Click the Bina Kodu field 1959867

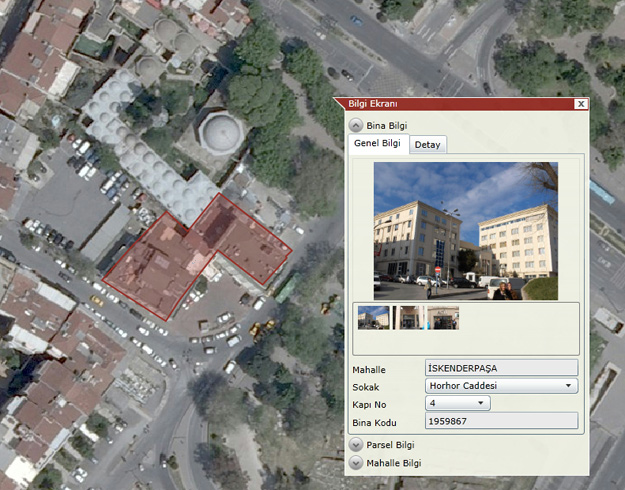point(501,421)
